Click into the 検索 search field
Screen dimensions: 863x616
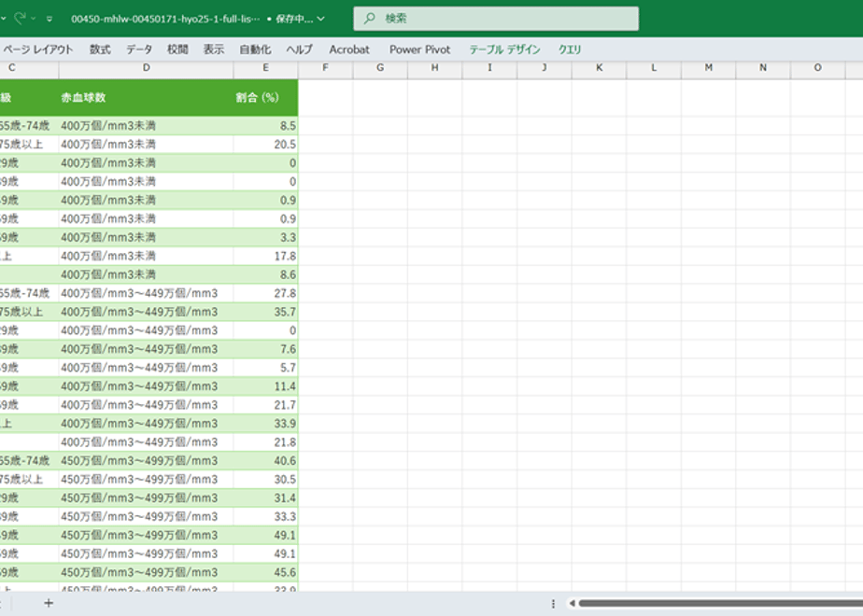pos(496,18)
